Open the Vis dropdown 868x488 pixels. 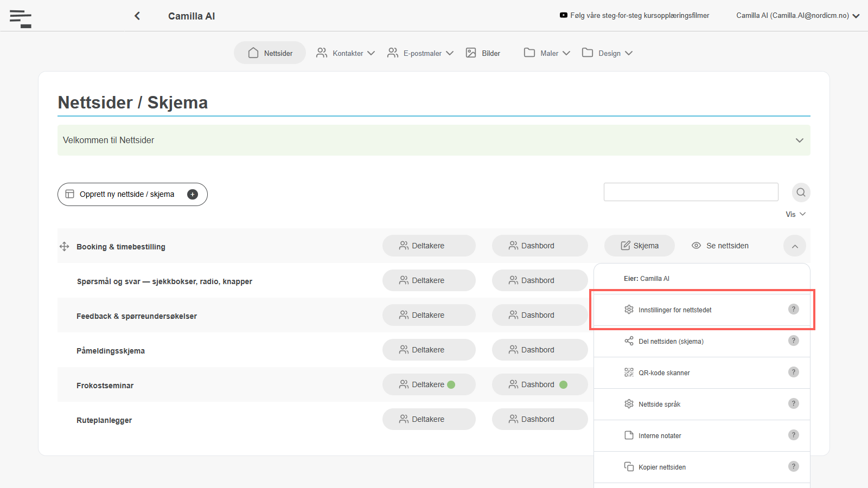point(796,214)
